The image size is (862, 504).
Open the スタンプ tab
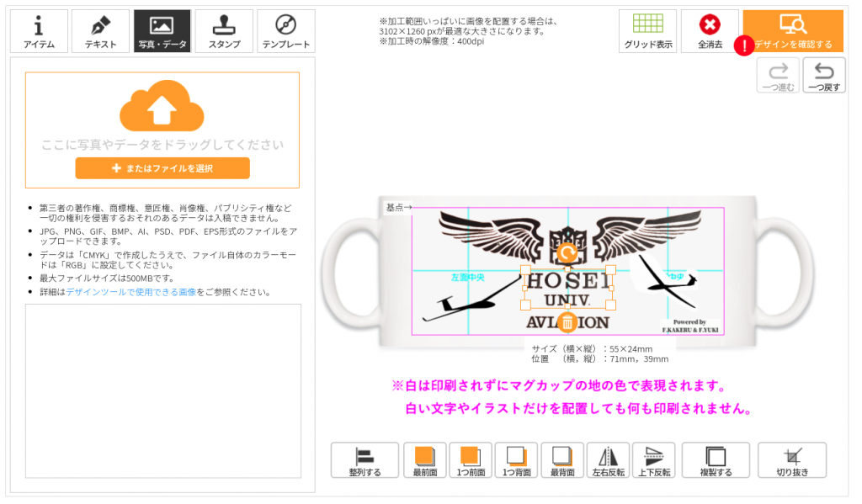(x=224, y=31)
